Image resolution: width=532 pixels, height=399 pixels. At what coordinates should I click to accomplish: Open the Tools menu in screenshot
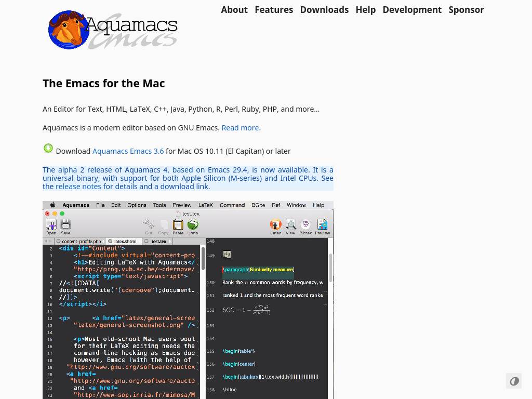pyautogui.click(x=159, y=205)
